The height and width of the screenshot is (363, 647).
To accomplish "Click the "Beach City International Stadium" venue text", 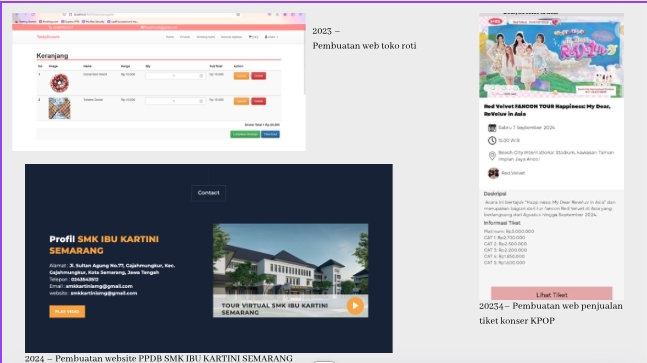I will coord(556,156).
